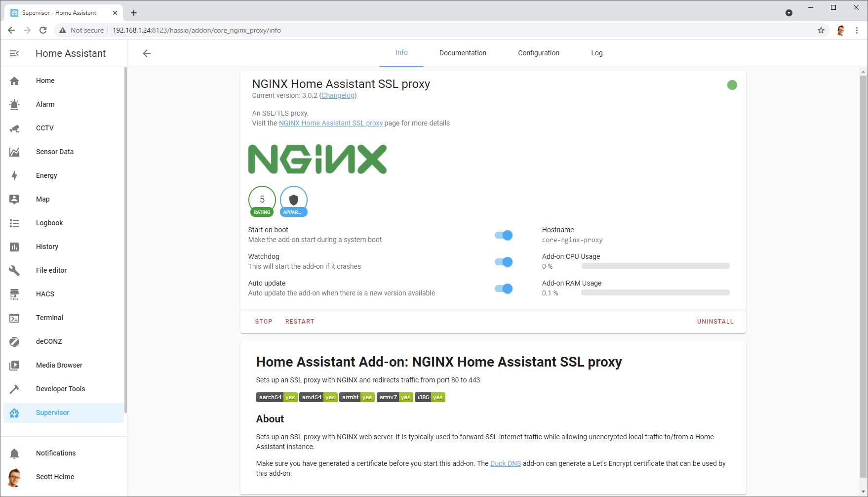
Task: Restart the NGINX add-on
Action: tap(300, 322)
